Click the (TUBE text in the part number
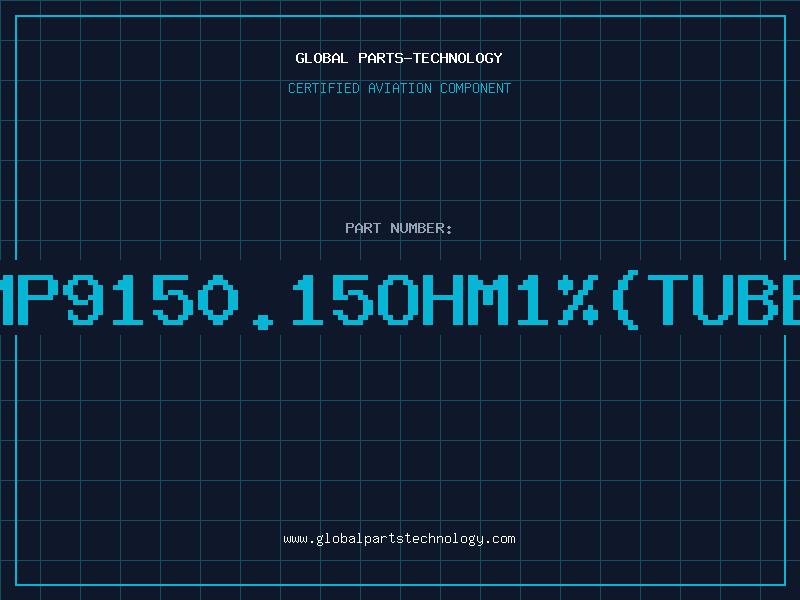Viewport: 800px width, 600px height. (x=706, y=300)
